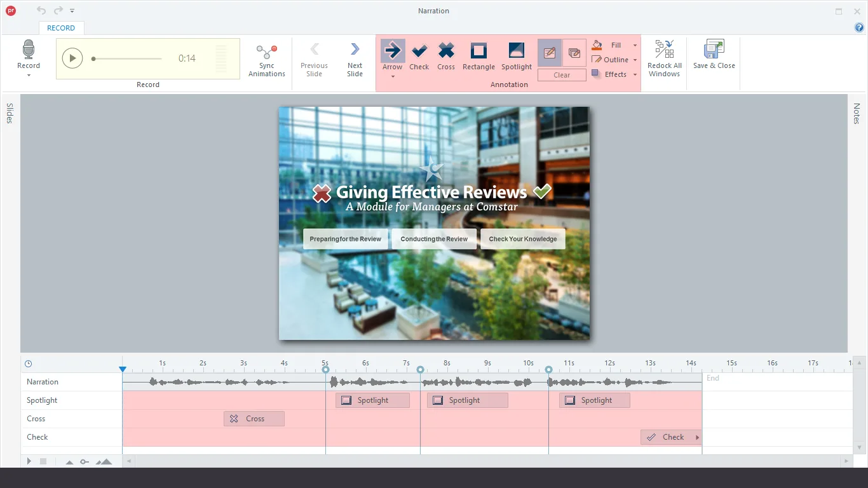
Task: Click the timeline play triangle
Action: tap(29, 461)
